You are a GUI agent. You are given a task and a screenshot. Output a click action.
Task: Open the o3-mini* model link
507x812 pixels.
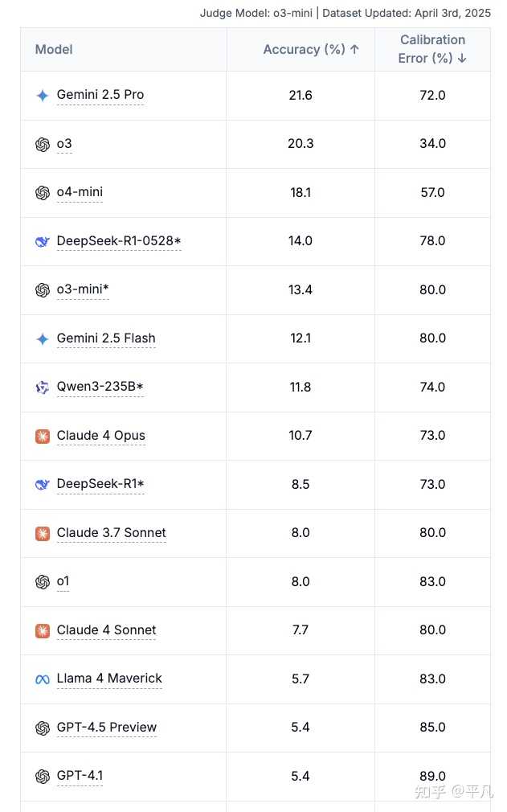(x=83, y=289)
